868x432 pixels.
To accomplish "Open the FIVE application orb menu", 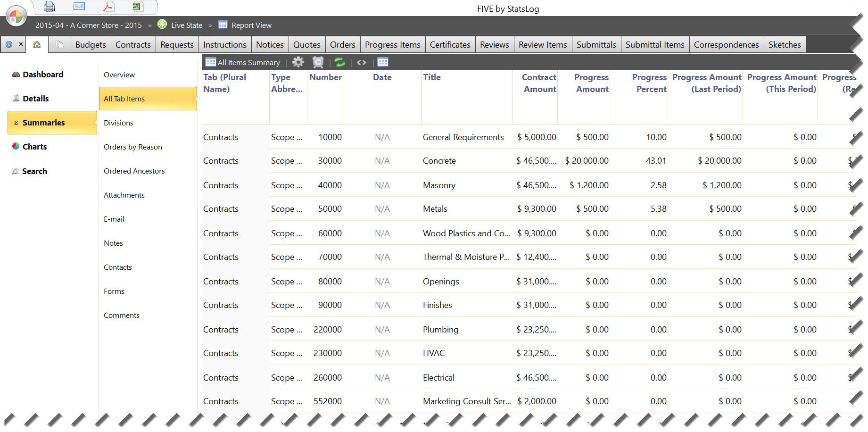I will pos(17,17).
